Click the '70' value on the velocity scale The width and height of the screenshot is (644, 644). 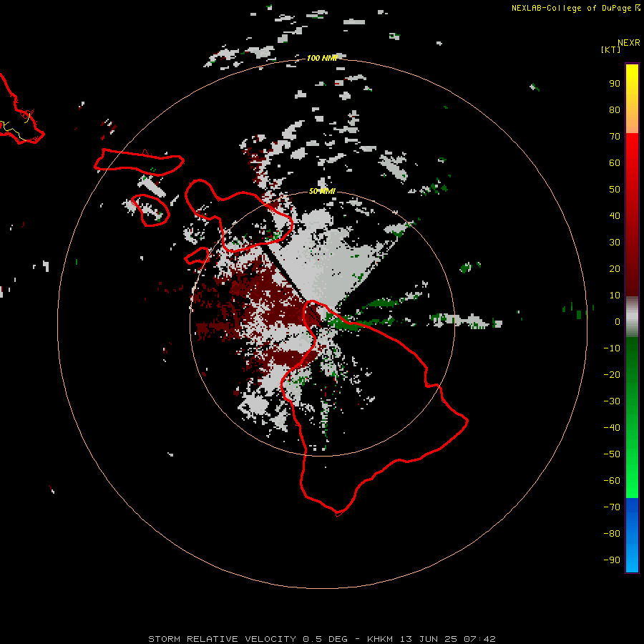coord(615,137)
